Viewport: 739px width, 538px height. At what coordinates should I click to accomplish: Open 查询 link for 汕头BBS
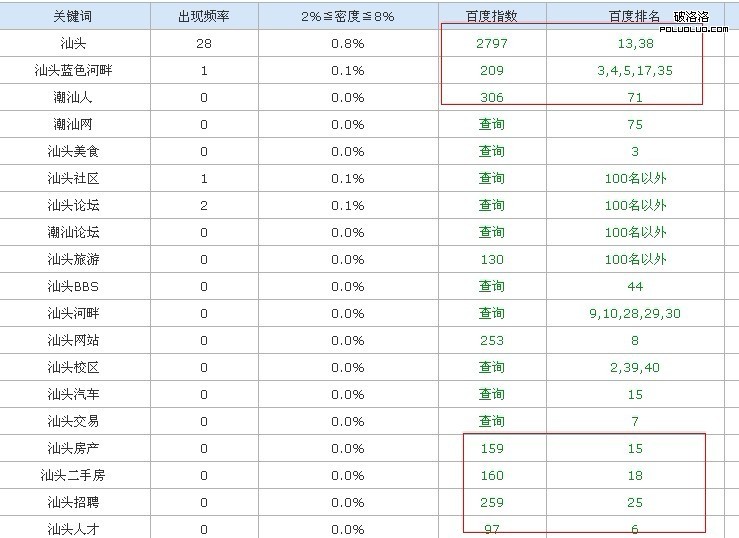[491, 287]
